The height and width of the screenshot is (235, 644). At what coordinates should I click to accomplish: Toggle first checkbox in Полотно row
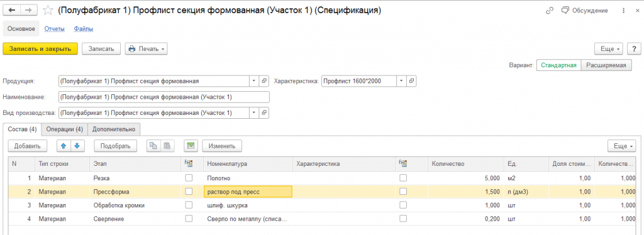pyautogui.click(x=189, y=178)
